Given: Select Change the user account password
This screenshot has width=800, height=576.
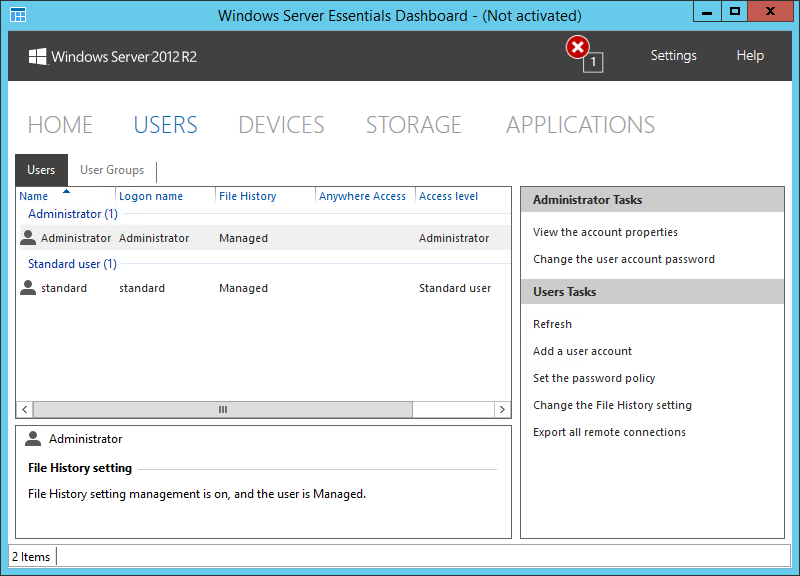Looking at the screenshot, I should pyautogui.click(x=623, y=259).
